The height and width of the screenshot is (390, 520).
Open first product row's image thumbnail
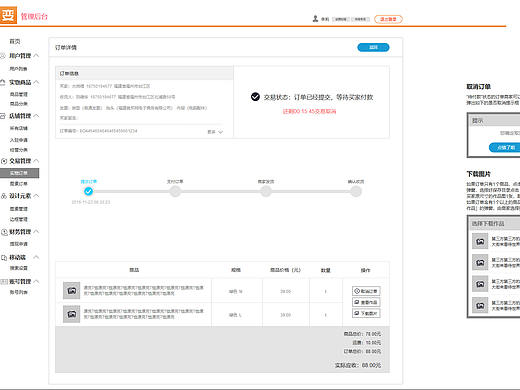[x=72, y=291]
